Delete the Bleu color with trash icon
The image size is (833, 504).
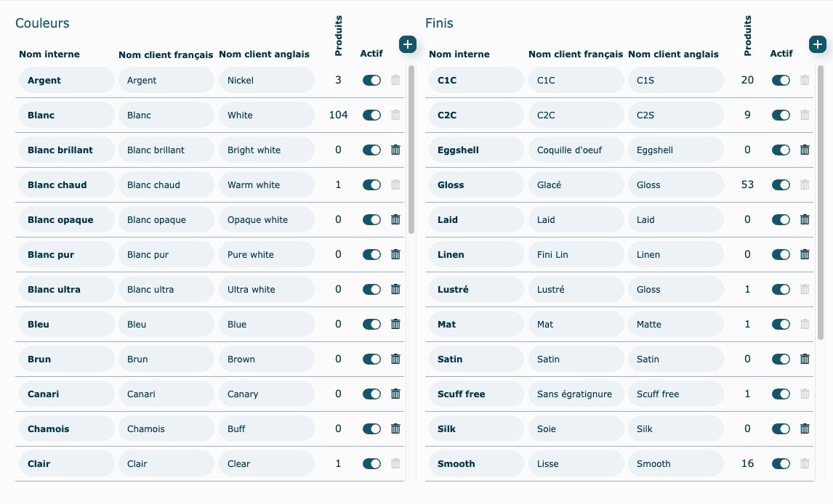395,324
